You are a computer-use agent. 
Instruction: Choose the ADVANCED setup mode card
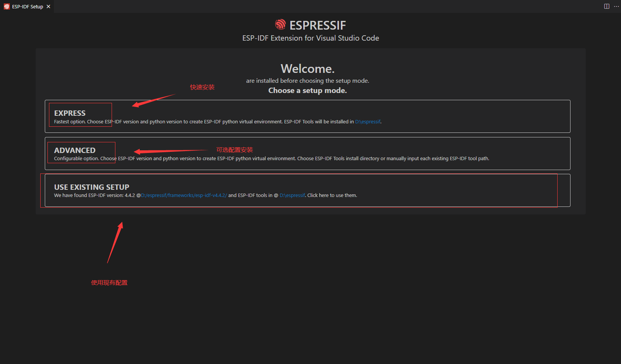click(x=307, y=153)
